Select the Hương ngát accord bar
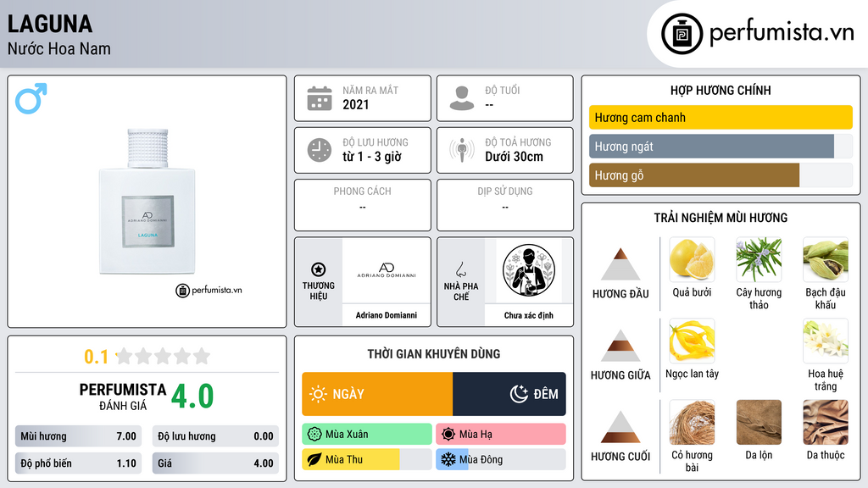Screen dimensions: 868x488 tap(721, 146)
